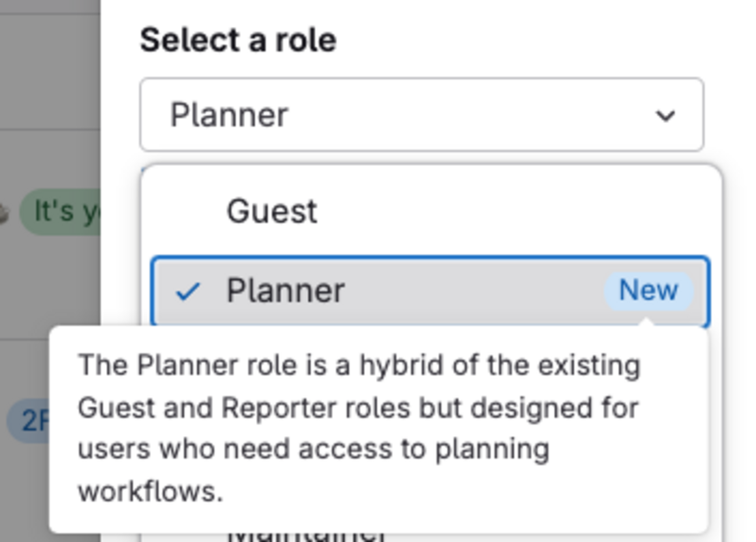Select the Guest role option
Viewport: 756px width, 542px height.
click(x=273, y=211)
